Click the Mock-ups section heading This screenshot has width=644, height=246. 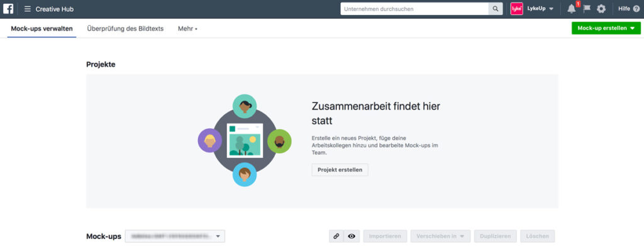pyautogui.click(x=104, y=236)
